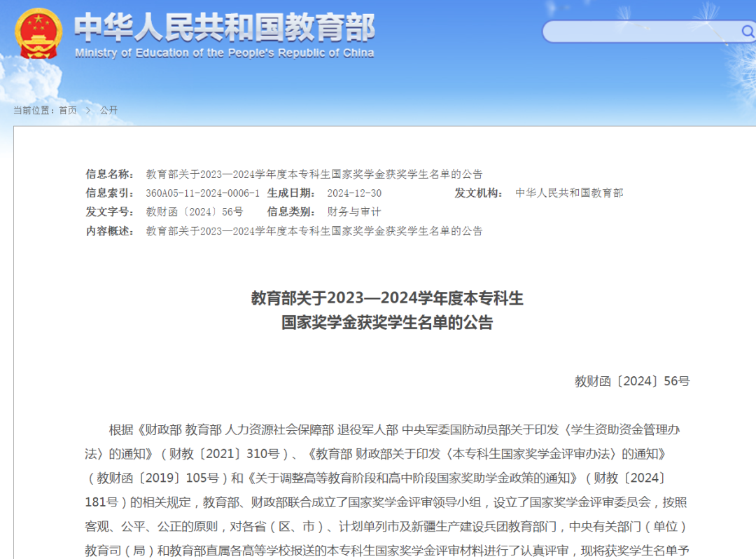Click the breadcrumb chevron separator after 首页
This screenshot has width=756, height=559.
(x=88, y=111)
